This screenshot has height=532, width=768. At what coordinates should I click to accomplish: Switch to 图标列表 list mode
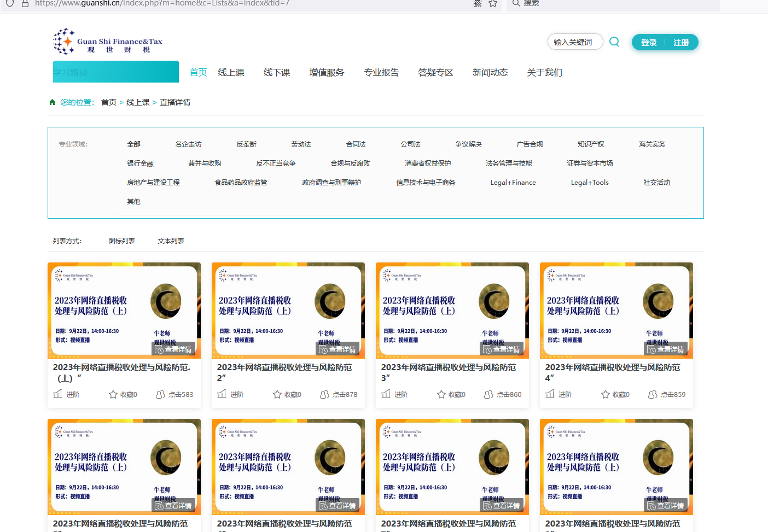(x=122, y=241)
